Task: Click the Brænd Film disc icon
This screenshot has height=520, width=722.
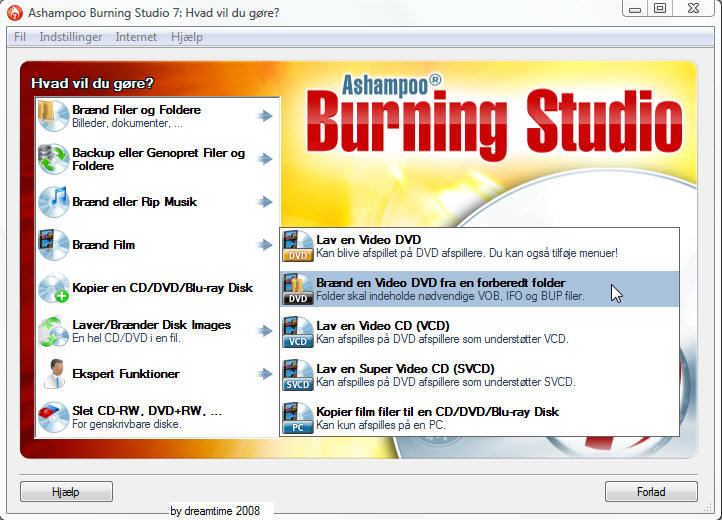Action: pyautogui.click(x=53, y=245)
